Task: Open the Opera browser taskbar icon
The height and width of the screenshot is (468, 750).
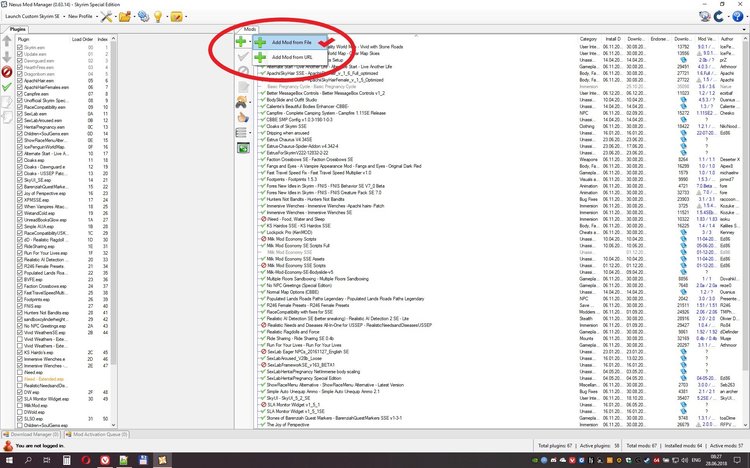Action: click(x=86, y=460)
